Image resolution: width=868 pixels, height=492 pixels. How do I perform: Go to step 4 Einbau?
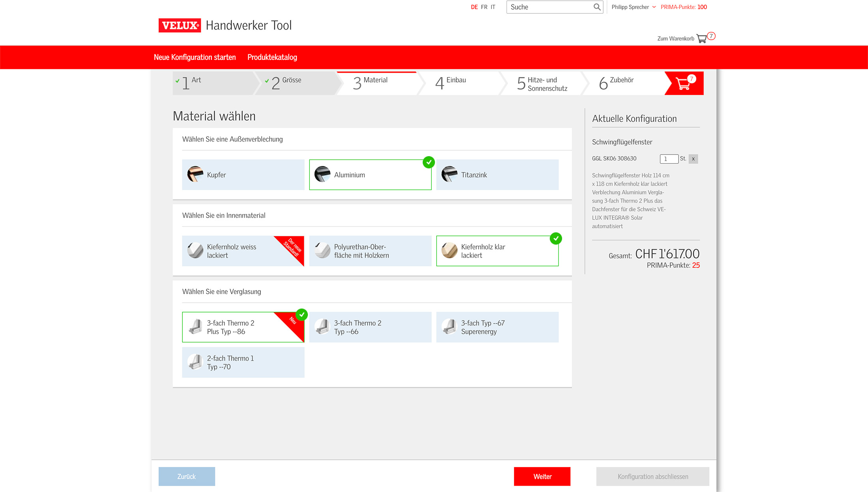462,83
